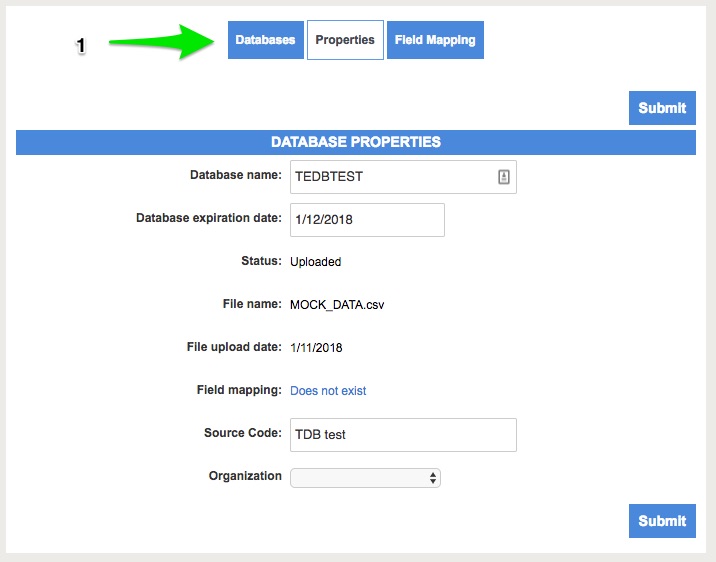Click the DATABASE PROPERTIES header
The height and width of the screenshot is (562, 716).
coord(356,142)
